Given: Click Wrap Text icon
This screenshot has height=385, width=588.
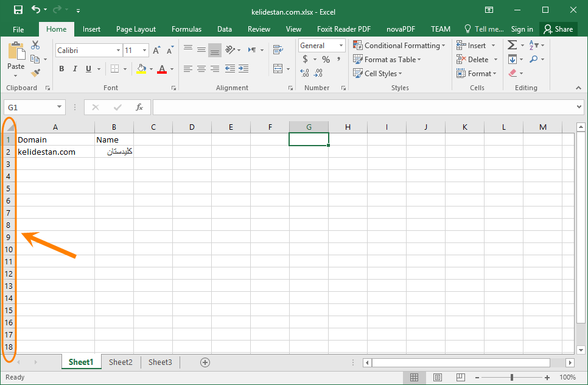Looking at the screenshot, I should point(278,49).
